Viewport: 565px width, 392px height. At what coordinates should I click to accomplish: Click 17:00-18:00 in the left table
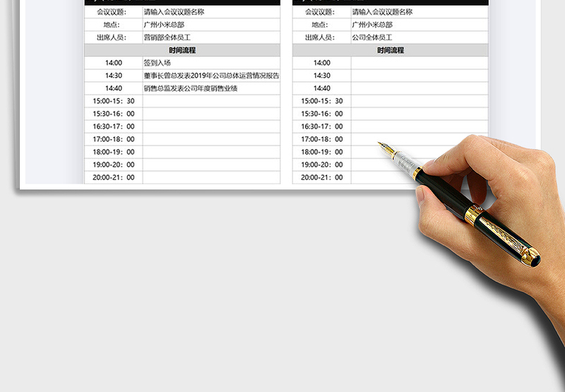[114, 139]
